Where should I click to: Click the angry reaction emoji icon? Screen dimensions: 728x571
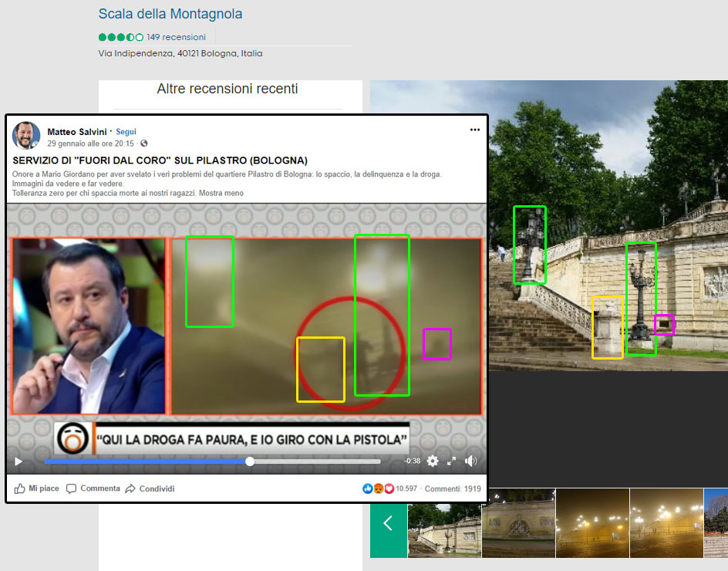(x=379, y=488)
